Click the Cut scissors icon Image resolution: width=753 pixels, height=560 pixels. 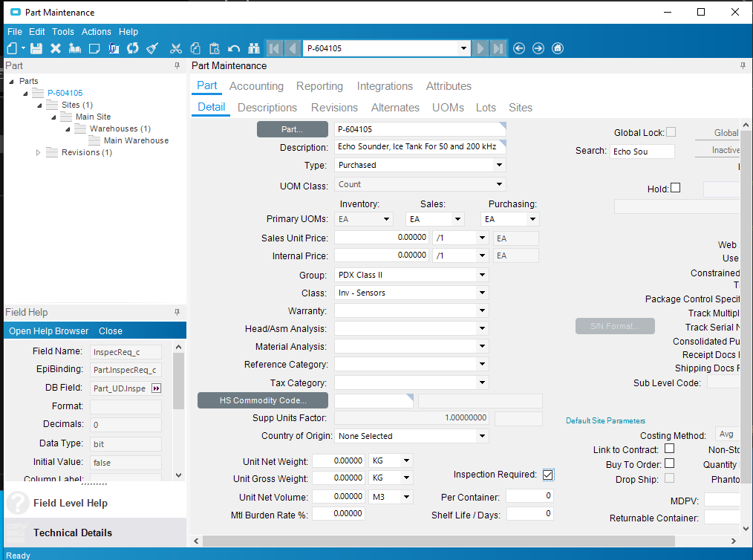pos(176,48)
